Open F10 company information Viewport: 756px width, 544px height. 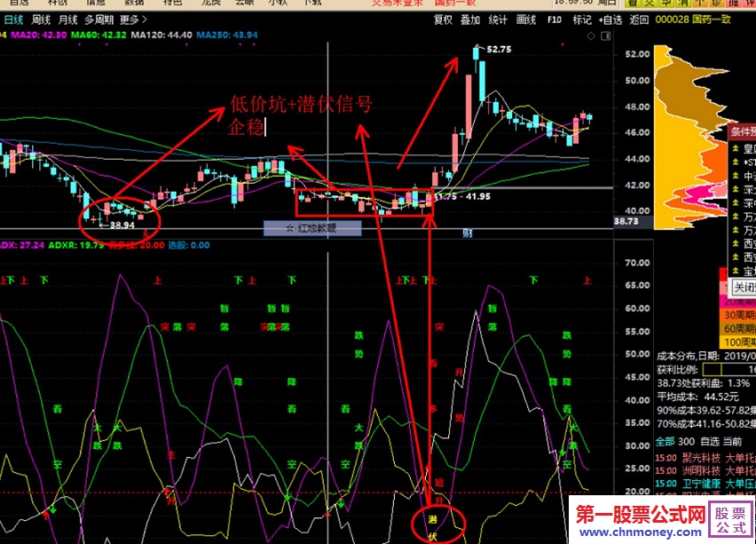(555, 20)
